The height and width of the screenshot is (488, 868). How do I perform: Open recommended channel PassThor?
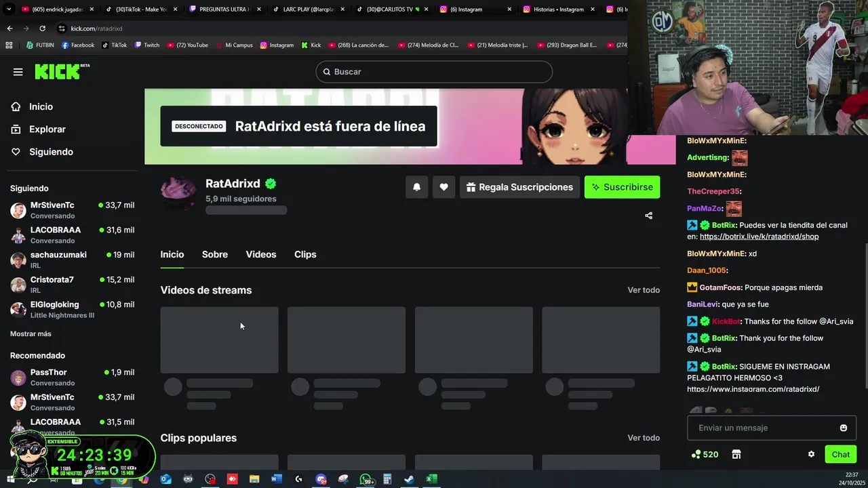pyautogui.click(x=72, y=378)
